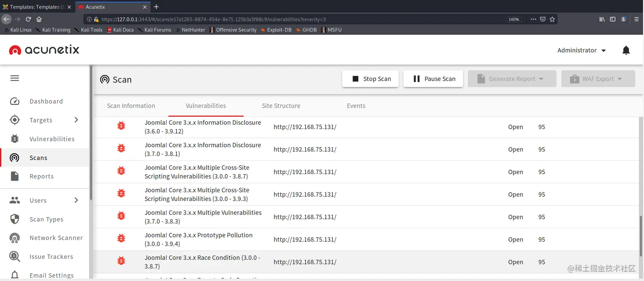Open notifications bell in the header
The width and height of the screenshot is (644, 281).
(626, 50)
